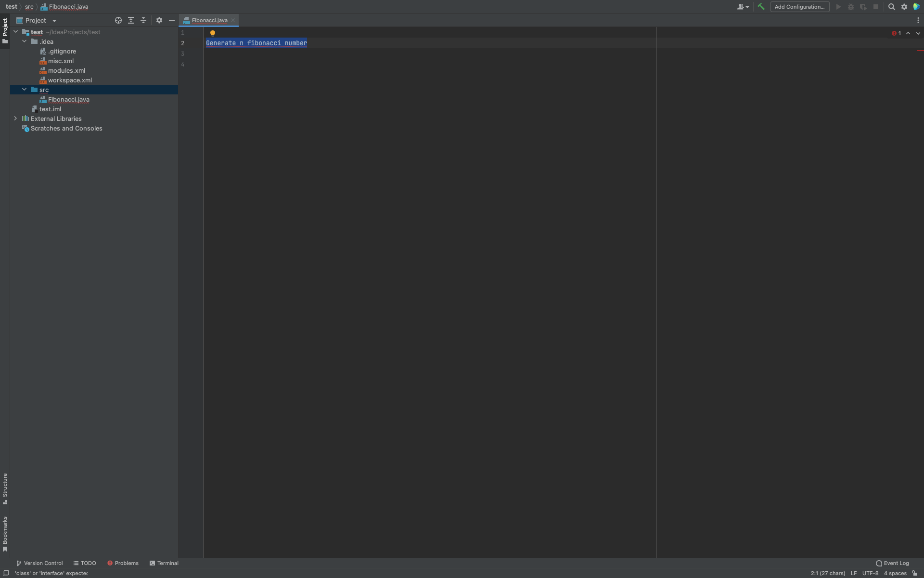This screenshot has width=924, height=578.
Task: Click the Run with Coverage icon
Action: (863, 7)
